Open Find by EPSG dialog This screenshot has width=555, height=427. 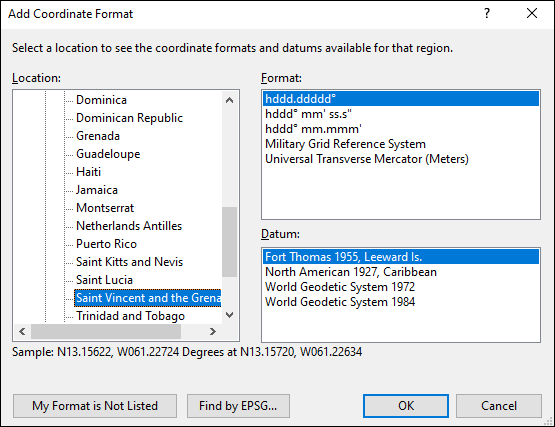238,406
